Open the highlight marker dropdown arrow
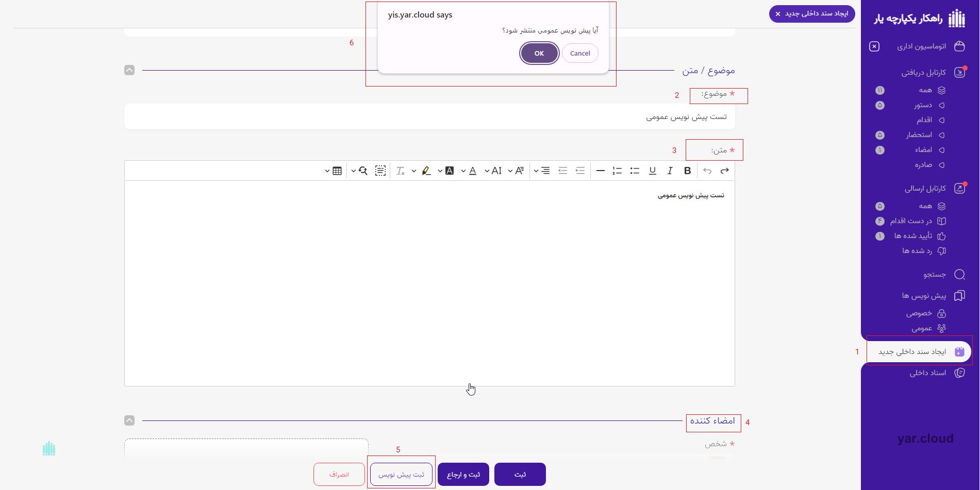 click(413, 171)
